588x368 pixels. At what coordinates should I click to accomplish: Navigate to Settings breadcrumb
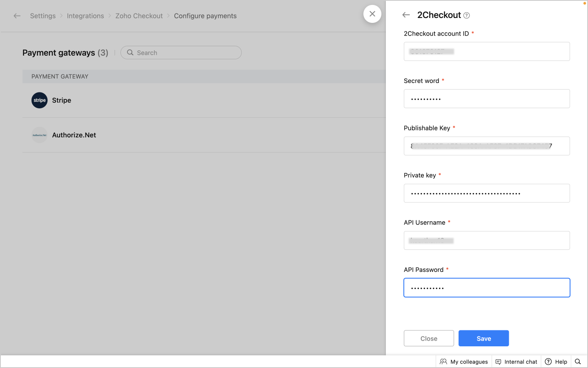[x=43, y=16]
